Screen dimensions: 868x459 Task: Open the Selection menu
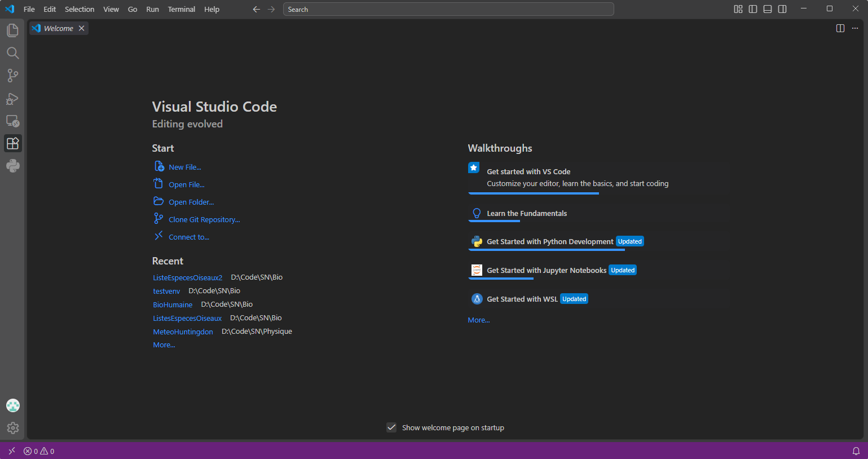[80, 9]
